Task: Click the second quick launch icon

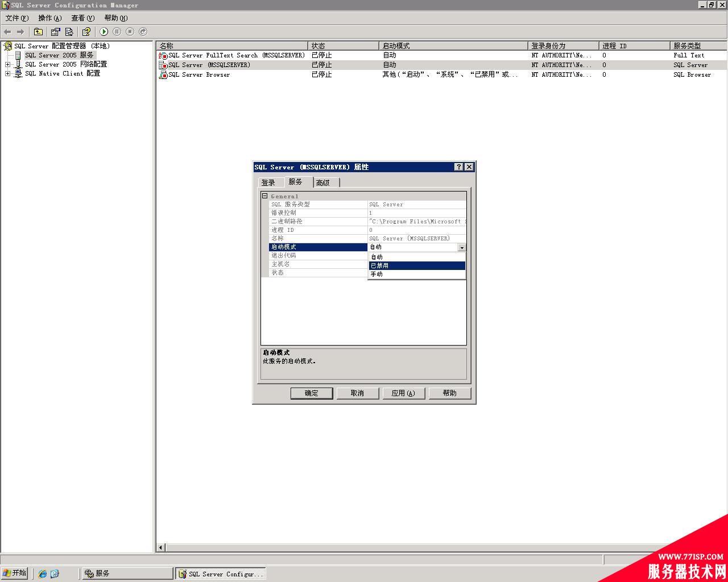Action: pyautogui.click(x=55, y=573)
